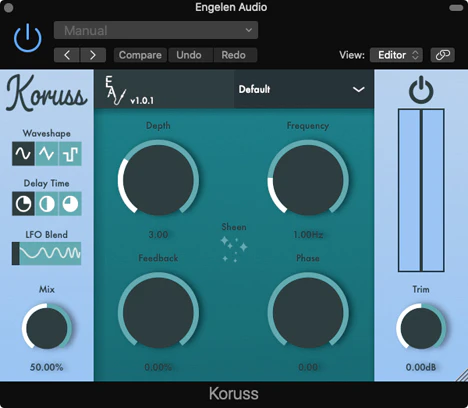The height and width of the screenshot is (408, 468).
Task: Click the Engelen Audio window title
Action: (x=231, y=7)
